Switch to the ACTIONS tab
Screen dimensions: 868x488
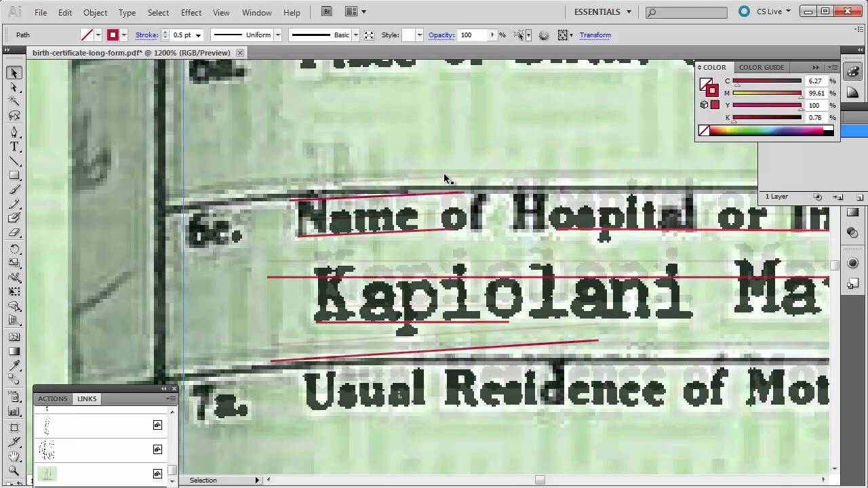[x=52, y=399]
